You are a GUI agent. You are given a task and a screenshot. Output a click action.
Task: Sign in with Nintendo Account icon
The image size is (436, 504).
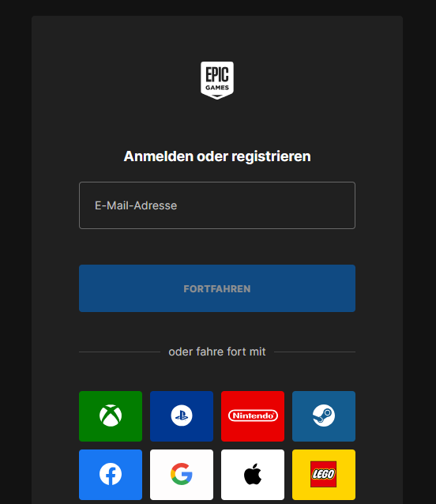(x=253, y=416)
